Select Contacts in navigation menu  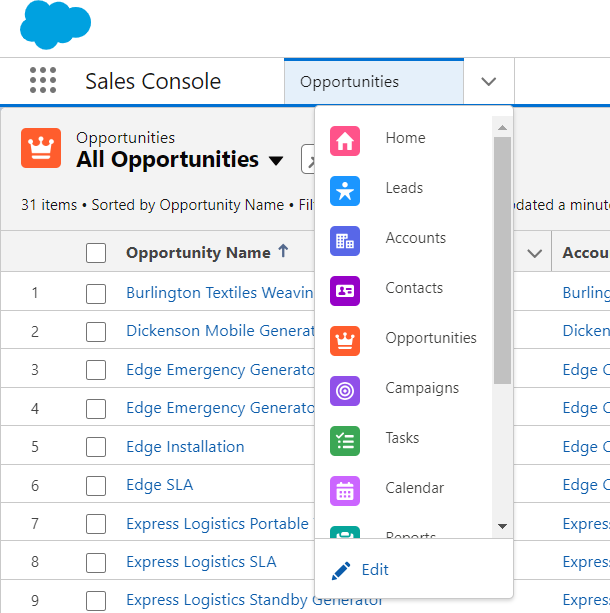coord(414,288)
